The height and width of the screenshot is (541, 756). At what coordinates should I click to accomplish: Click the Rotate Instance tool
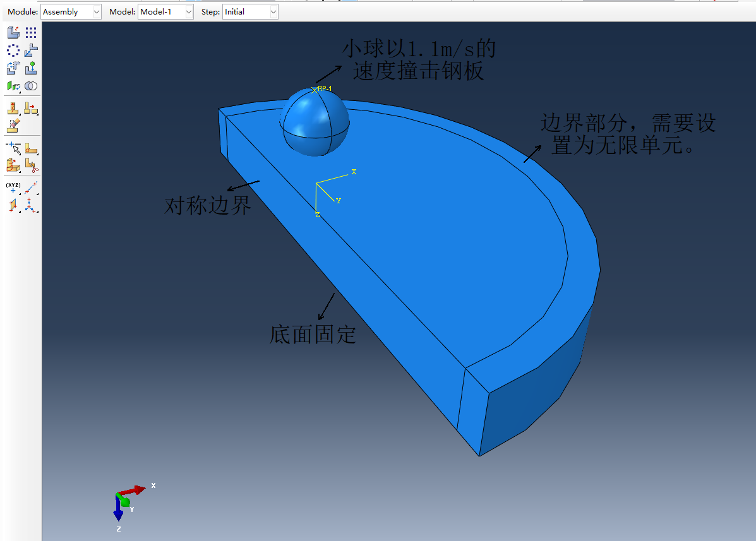(13, 68)
